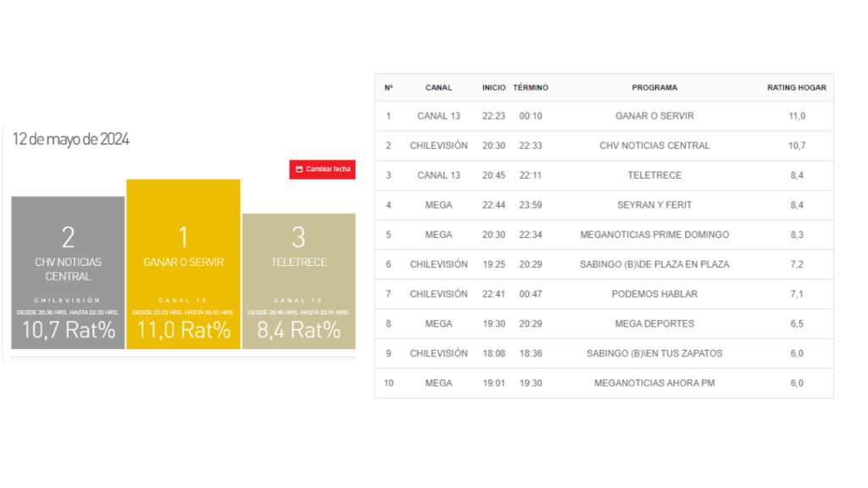Click the PROGRAMA column header
Viewport: 868px width, 488px height.
(x=654, y=87)
